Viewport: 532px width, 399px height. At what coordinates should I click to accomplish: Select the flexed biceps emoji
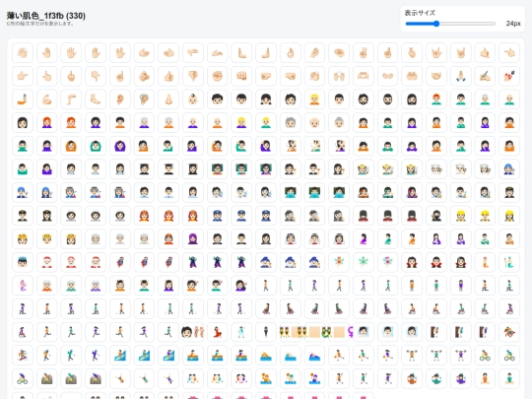coord(47,100)
